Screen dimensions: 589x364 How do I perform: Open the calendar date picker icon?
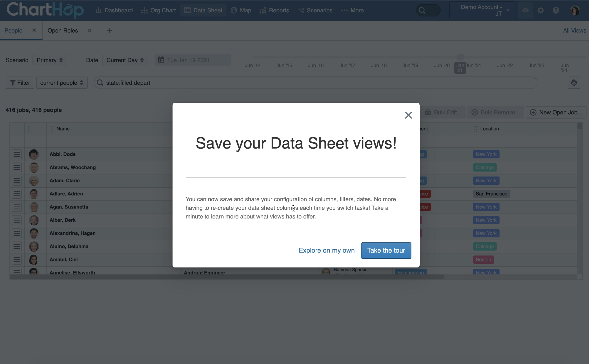click(x=161, y=60)
